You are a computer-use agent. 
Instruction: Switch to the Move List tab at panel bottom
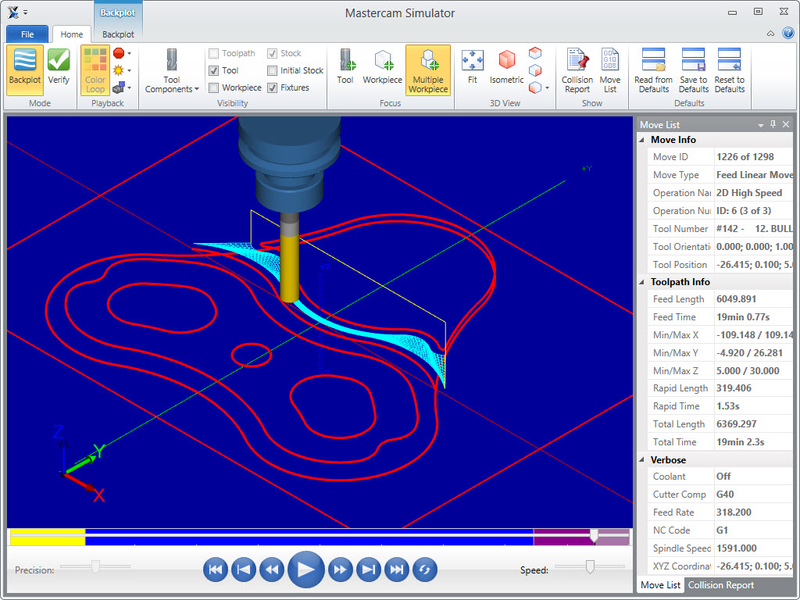click(x=660, y=585)
